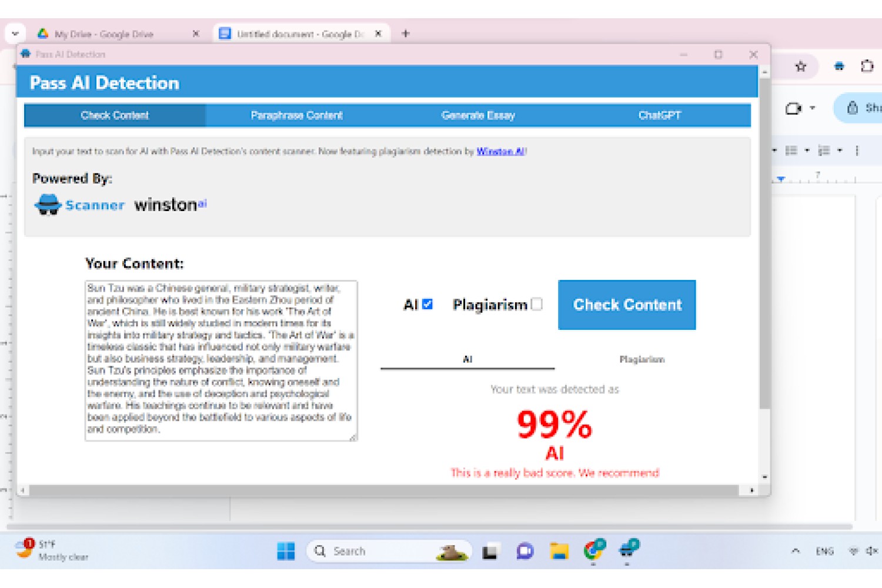882x588 pixels.
Task: Click the numbered list icon in Docs toolbar
Action: [824, 151]
